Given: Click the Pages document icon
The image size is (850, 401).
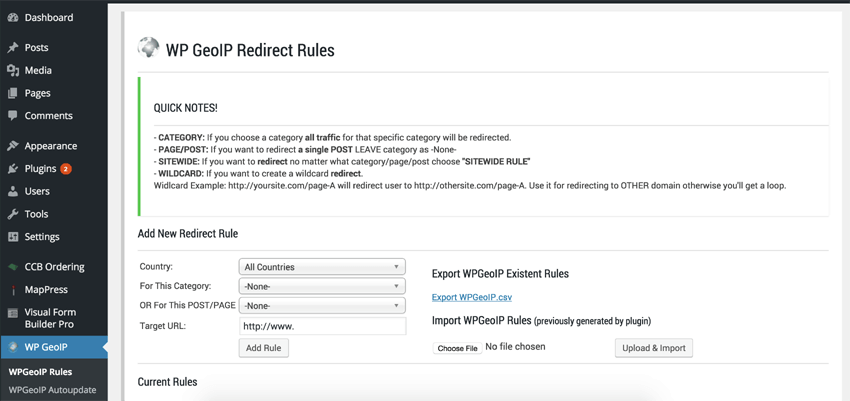Looking at the screenshot, I should 12,93.
